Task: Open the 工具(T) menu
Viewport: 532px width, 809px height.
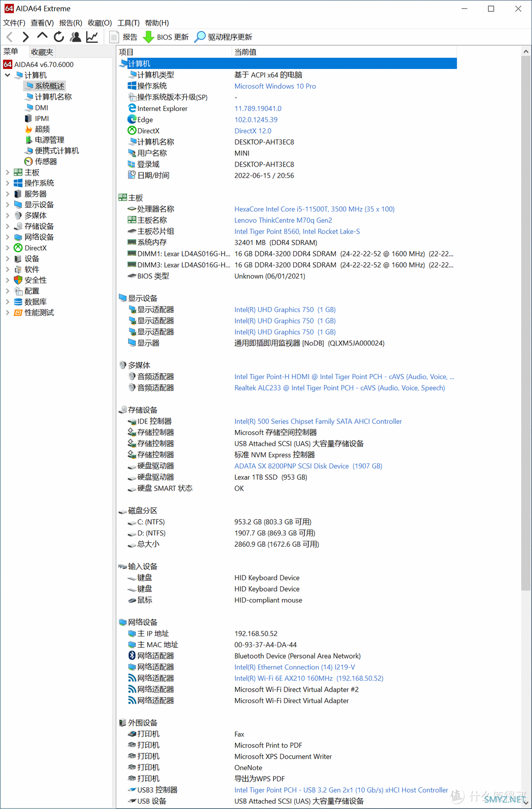Action: [128, 23]
